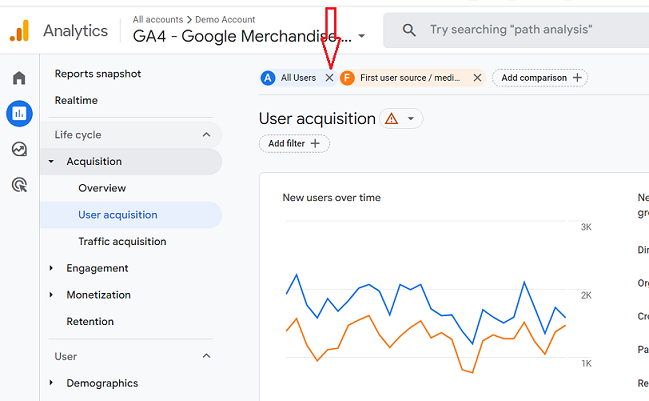Expand the Engagement tree arrow

51,268
